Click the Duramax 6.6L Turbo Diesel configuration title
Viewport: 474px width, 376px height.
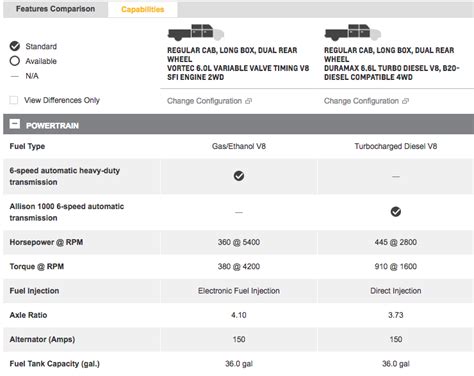click(x=392, y=64)
